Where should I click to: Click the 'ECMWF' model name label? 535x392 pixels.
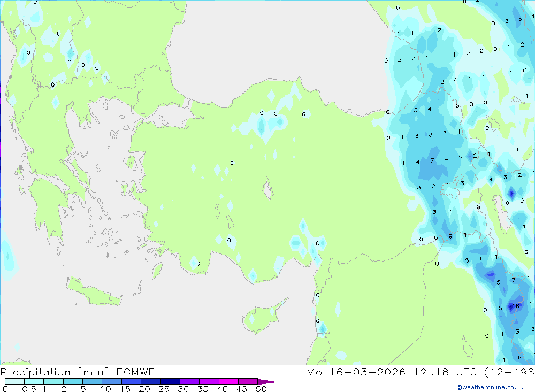pyautogui.click(x=135, y=372)
